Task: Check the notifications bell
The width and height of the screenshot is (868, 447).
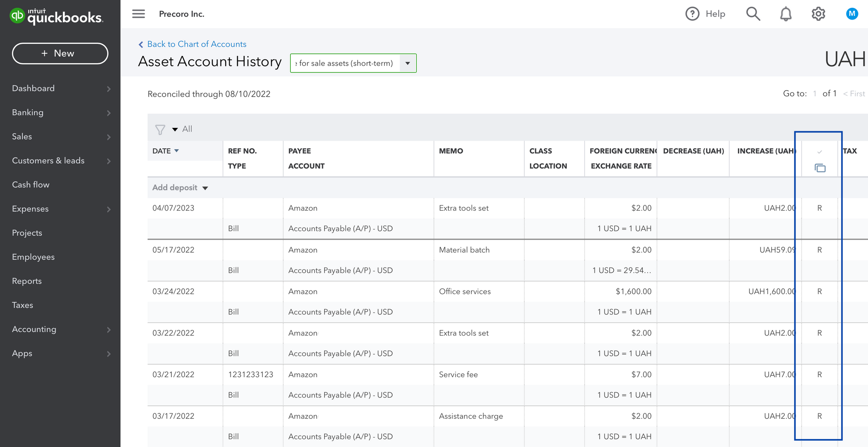Action: [786, 13]
